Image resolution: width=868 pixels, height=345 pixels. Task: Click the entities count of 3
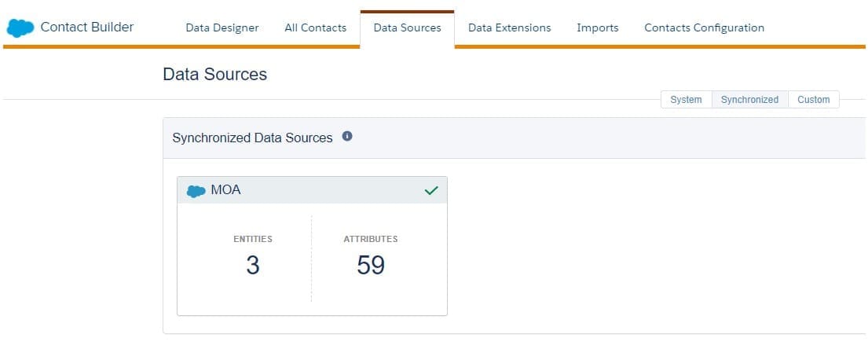[252, 266]
